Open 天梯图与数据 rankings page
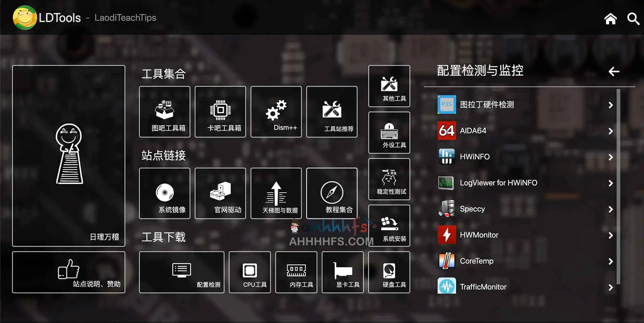The height and width of the screenshot is (323, 644). coord(276,194)
